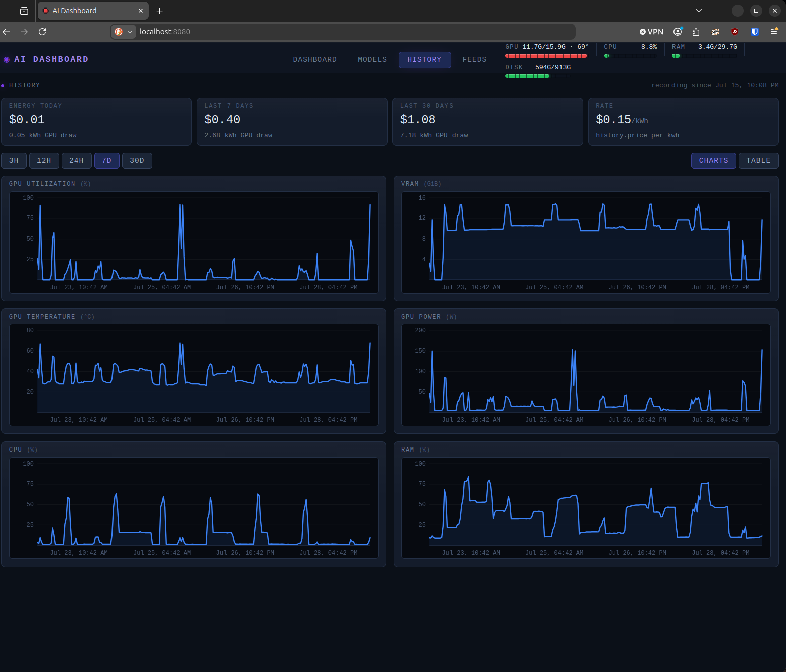This screenshot has height=672, width=786.
Task: Click GPU '11.7G/15.9G · 69°' readout
Action: pos(555,47)
